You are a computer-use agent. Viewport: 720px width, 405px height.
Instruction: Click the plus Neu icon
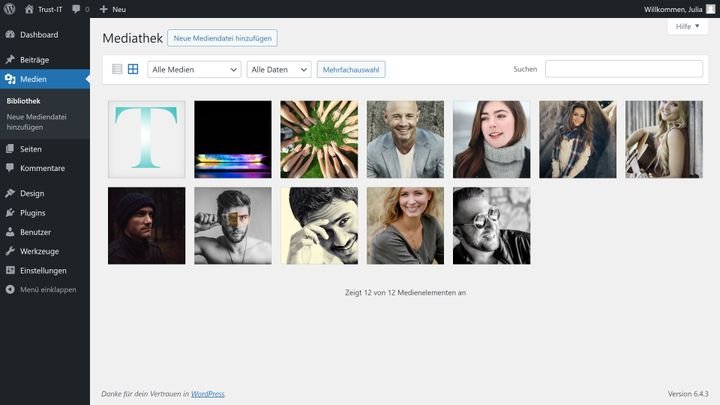(x=104, y=9)
